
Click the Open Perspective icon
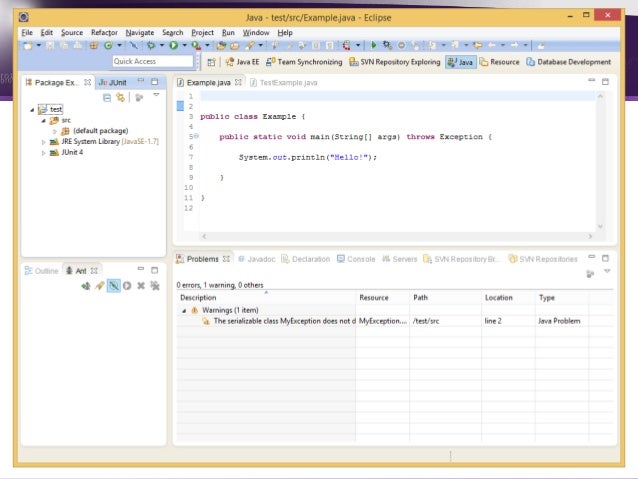pos(211,62)
